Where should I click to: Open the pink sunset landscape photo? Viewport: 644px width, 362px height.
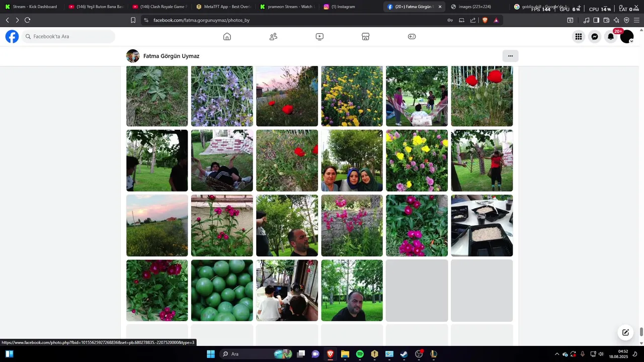[157, 226]
